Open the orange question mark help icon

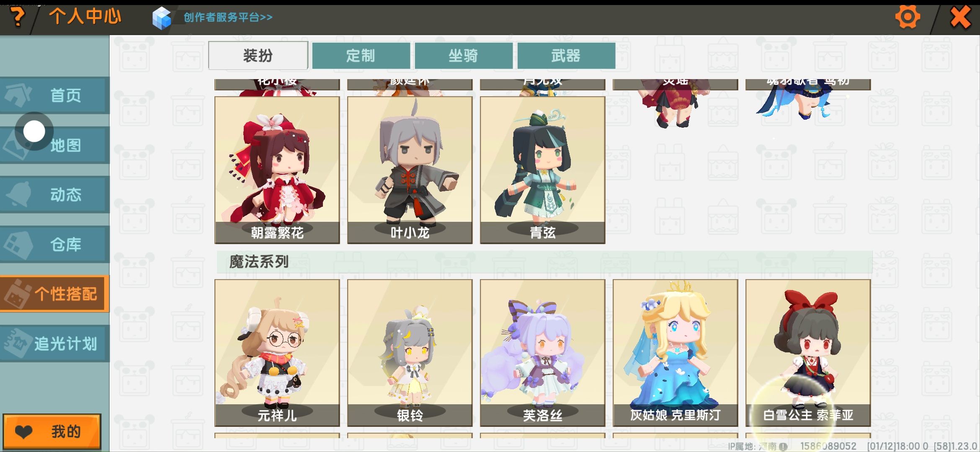point(17,17)
